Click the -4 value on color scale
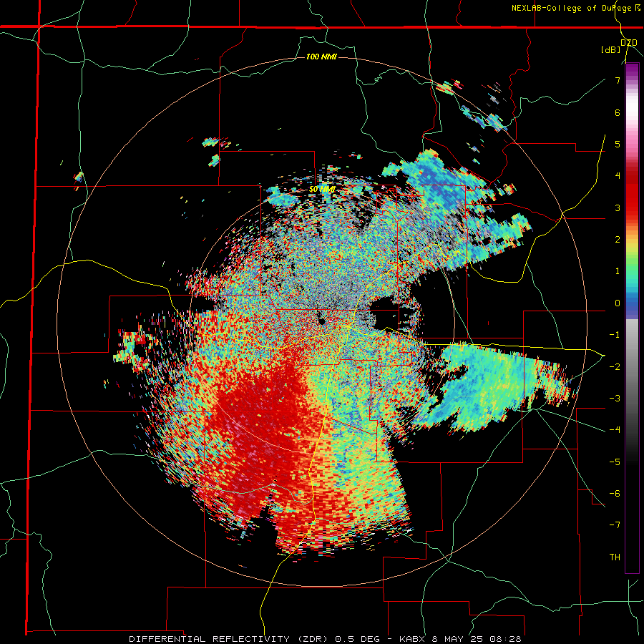This screenshot has height=644, width=644. [615, 430]
